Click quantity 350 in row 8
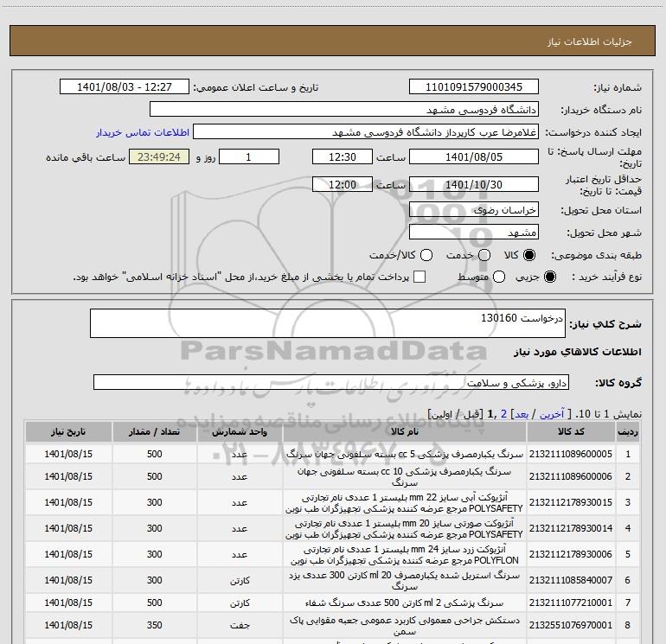The width and height of the screenshot is (666, 644). click(x=155, y=625)
